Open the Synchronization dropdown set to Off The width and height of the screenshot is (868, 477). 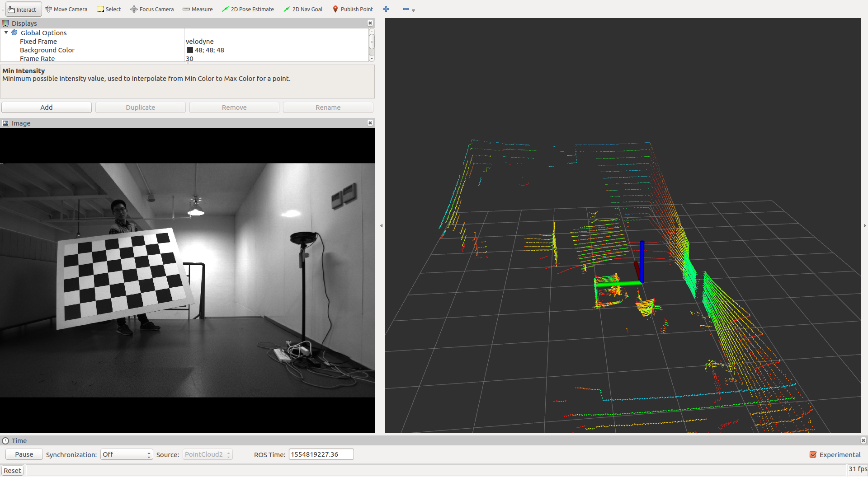point(126,454)
